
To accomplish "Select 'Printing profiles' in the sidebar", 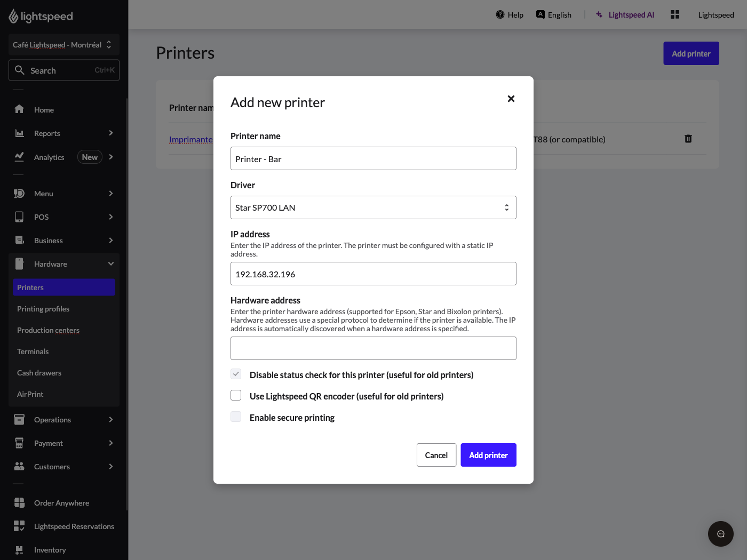I will (x=43, y=308).
